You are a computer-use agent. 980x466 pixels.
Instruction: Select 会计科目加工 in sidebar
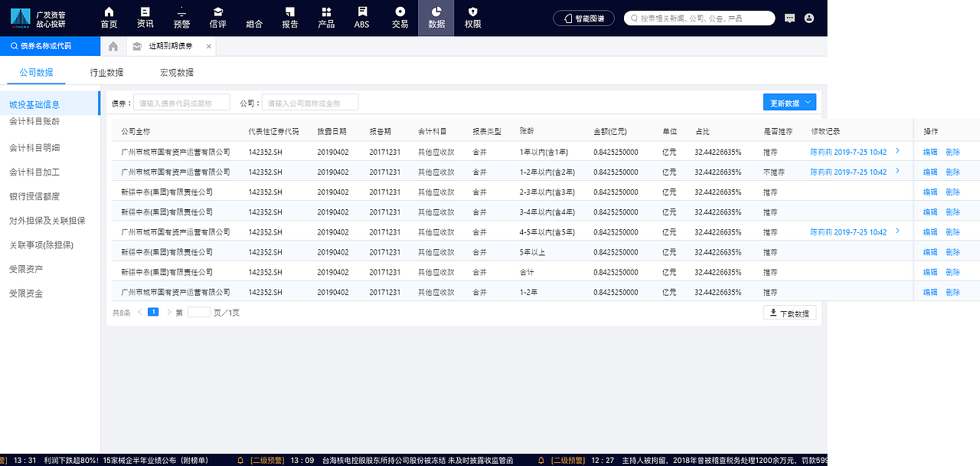coord(34,172)
